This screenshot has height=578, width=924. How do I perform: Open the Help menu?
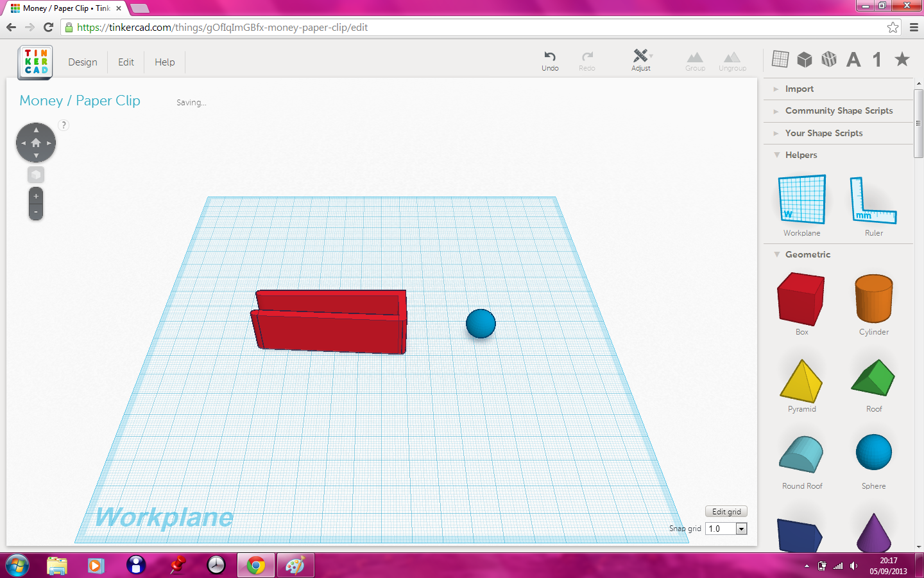165,62
